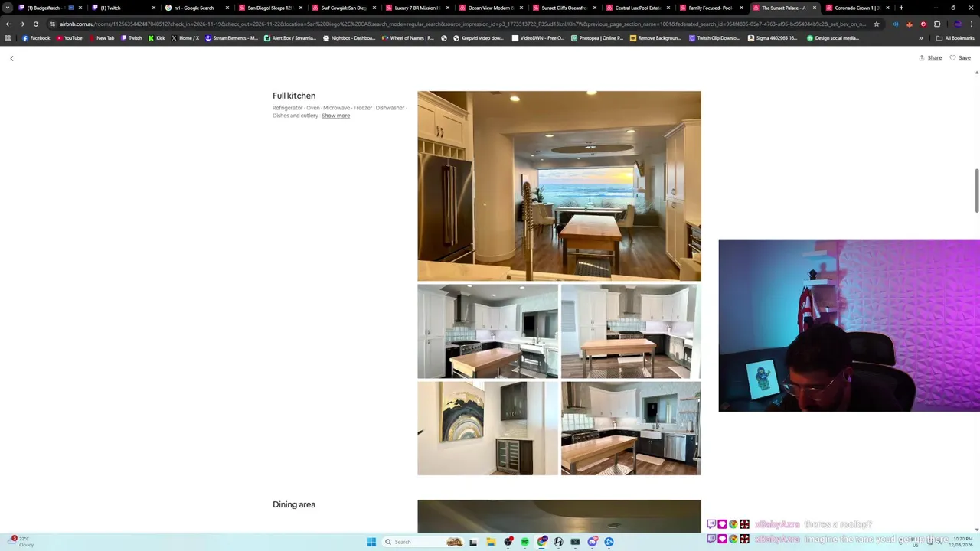Switch to the Surf Cowgirl San Diego tab
980x551 pixels.
[x=343, y=8]
